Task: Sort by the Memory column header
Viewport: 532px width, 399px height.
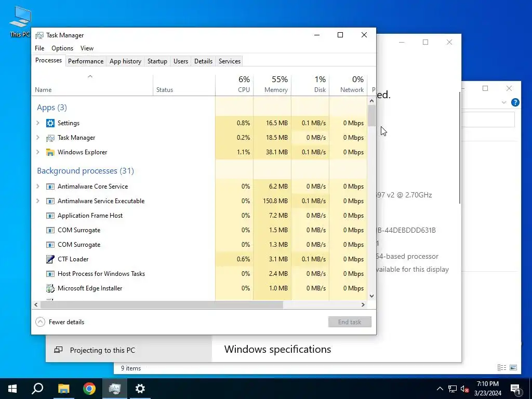Action: tap(272, 85)
